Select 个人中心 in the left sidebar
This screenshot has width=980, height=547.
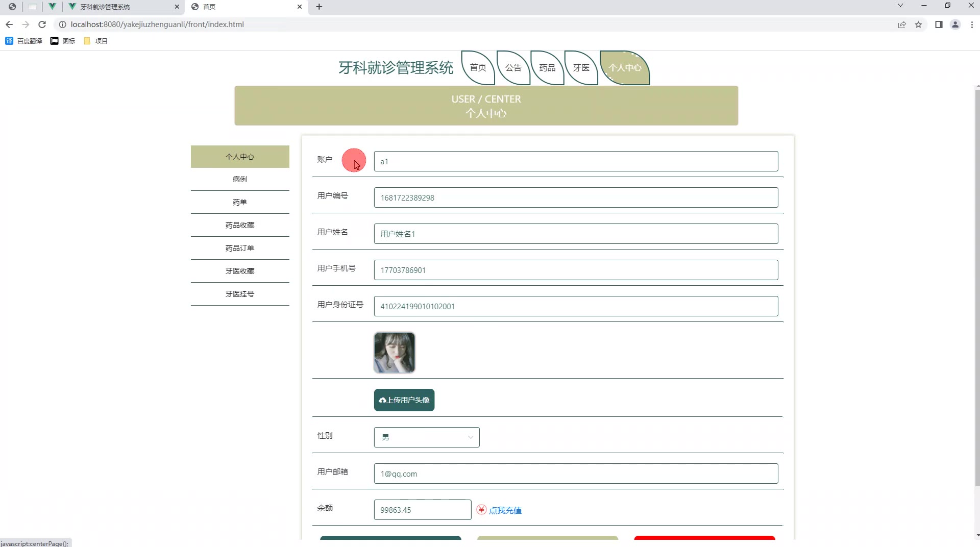point(240,157)
